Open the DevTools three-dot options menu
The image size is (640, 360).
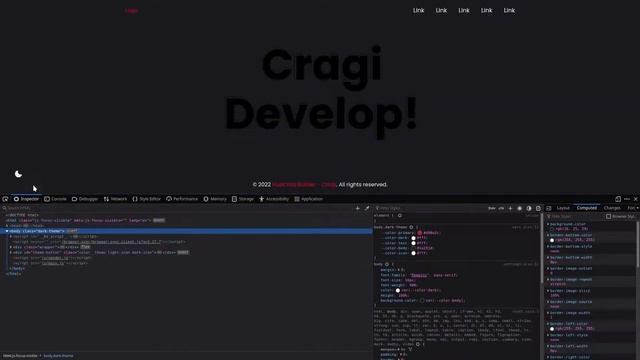click(x=627, y=199)
